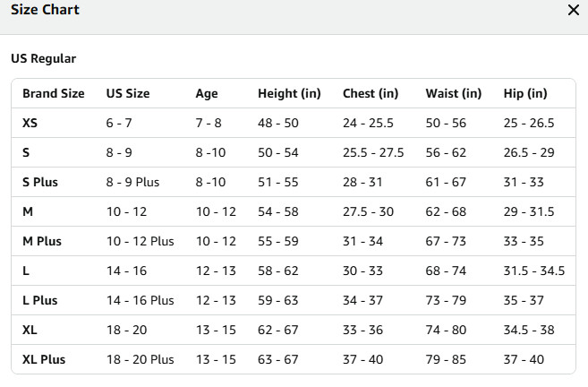Click the XL Plus row label
Image resolution: width=588 pixels, height=387 pixels.
point(44,359)
